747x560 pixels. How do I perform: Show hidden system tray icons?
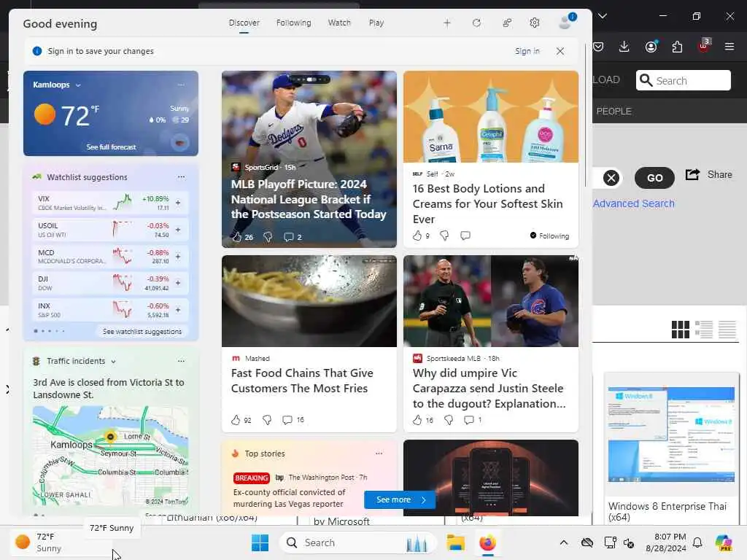click(x=564, y=542)
